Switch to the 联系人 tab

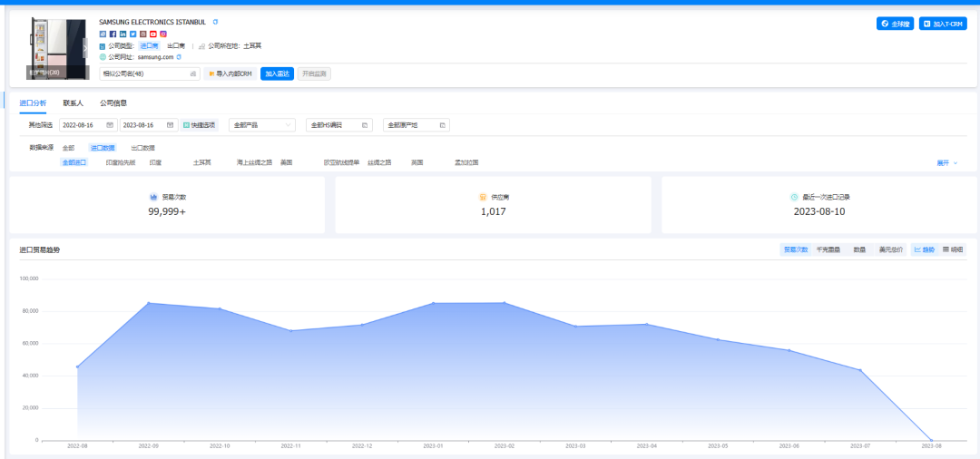[x=73, y=103]
